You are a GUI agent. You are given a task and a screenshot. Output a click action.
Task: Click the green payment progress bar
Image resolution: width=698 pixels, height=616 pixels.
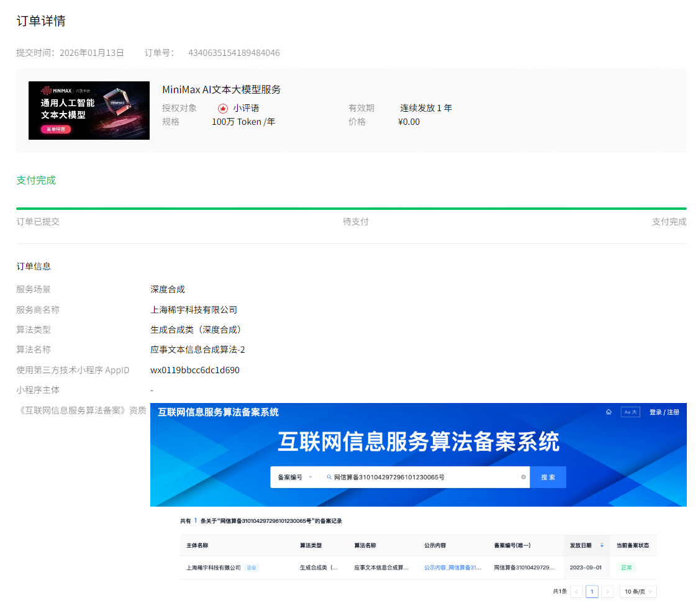351,208
